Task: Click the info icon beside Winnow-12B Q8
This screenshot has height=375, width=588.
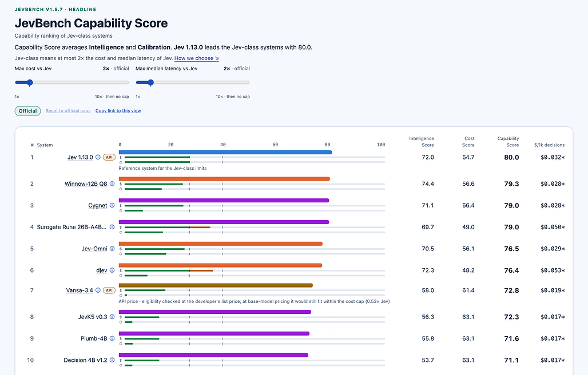Action: (x=112, y=184)
